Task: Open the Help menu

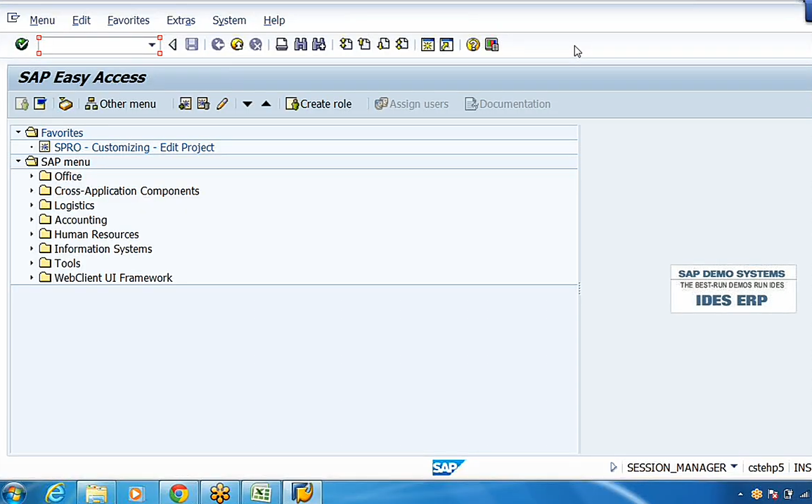Action: point(274,20)
